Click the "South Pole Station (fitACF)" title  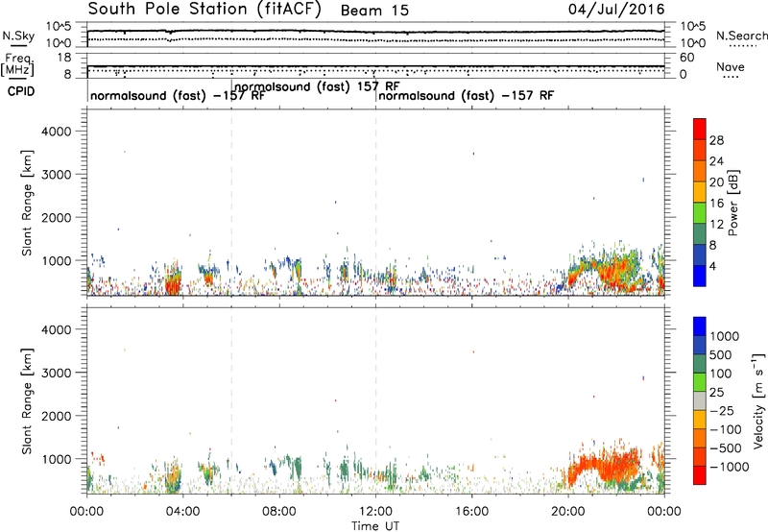(x=204, y=10)
